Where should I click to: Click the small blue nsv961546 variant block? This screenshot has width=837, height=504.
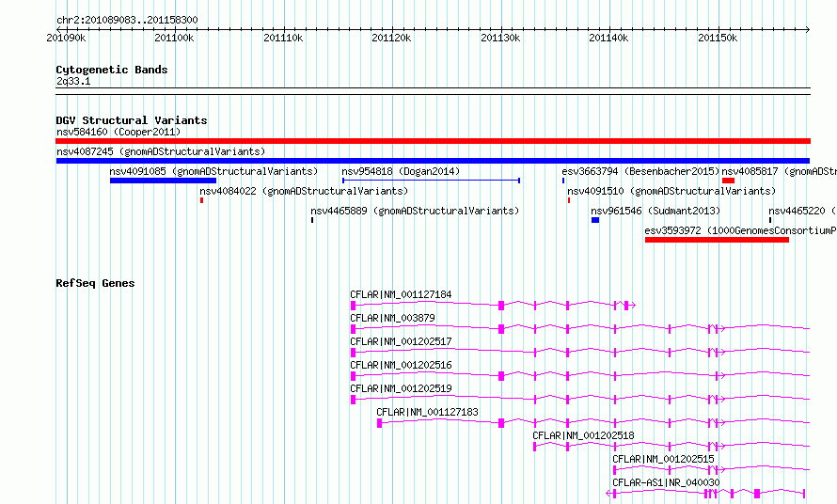(595, 220)
